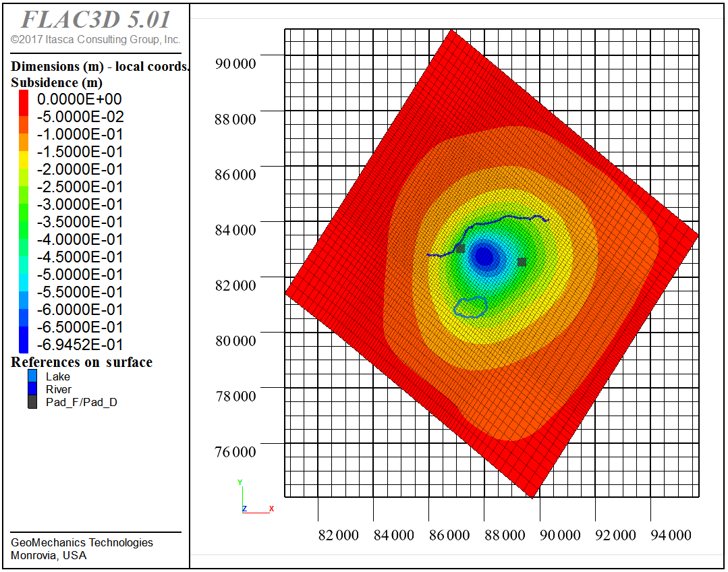
Task: Click the River legend icon
Action: tap(32, 389)
